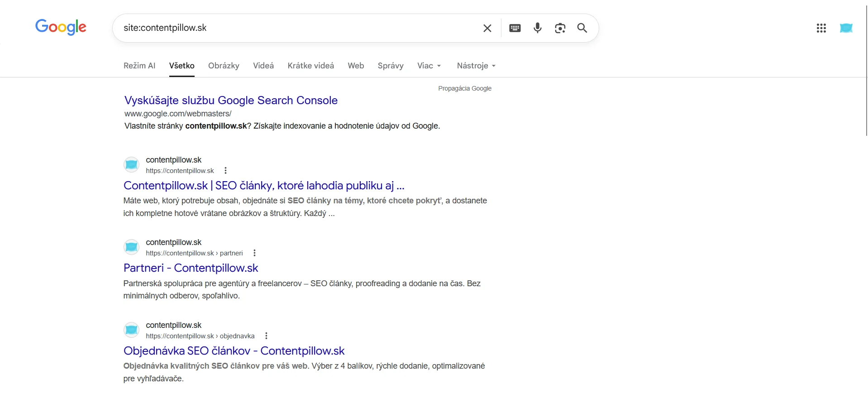Search by image with the camera icon
The height and width of the screenshot is (394, 868).
tap(560, 28)
